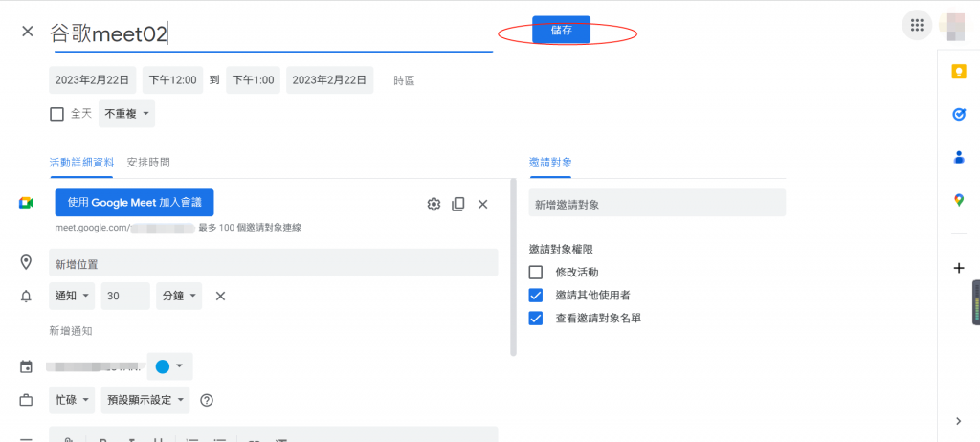The width and height of the screenshot is (980, 442).
Task: Toggle the 全天 all-day checkbox
Action: point(56,114)
